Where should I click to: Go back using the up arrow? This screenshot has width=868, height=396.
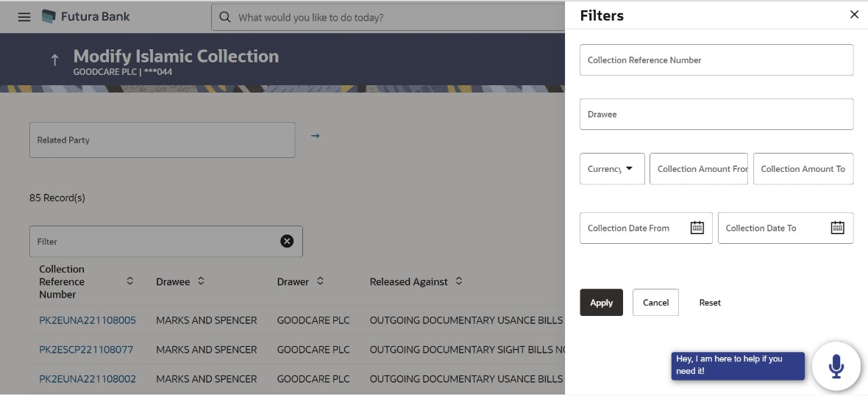point(54,60)
